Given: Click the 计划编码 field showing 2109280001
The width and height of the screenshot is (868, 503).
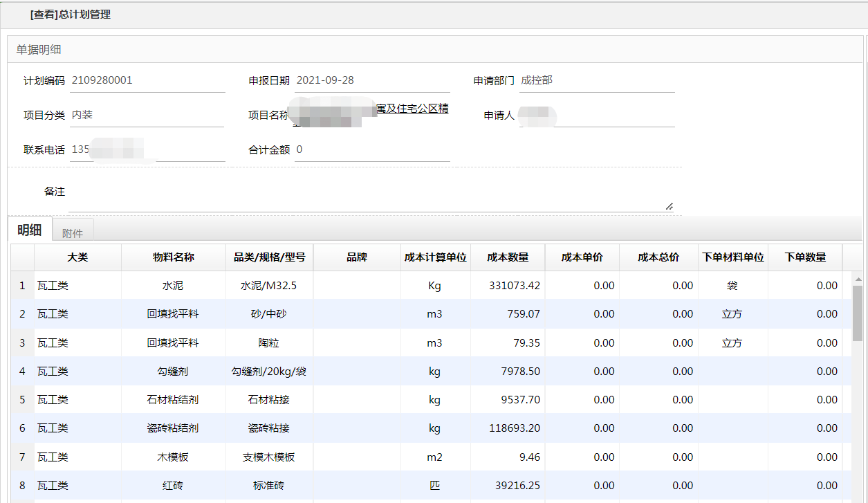Looking at the screenshot, I should (x=147, y=80).
